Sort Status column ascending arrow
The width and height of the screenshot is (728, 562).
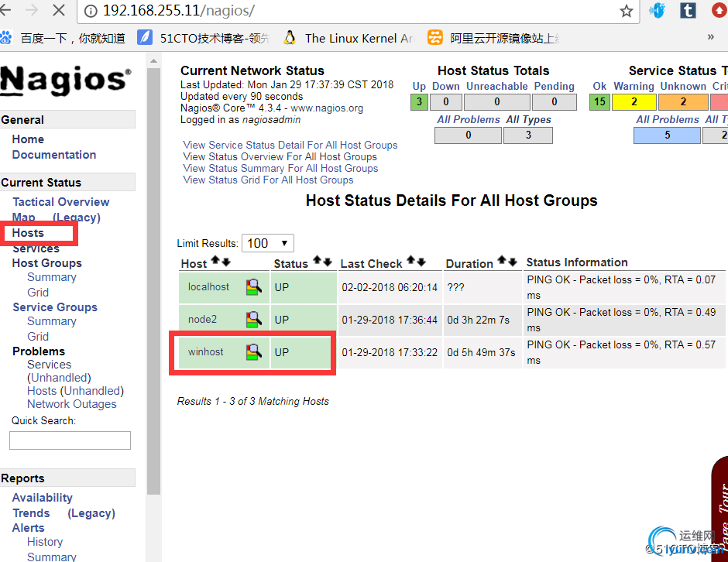(x=317, y=260)
